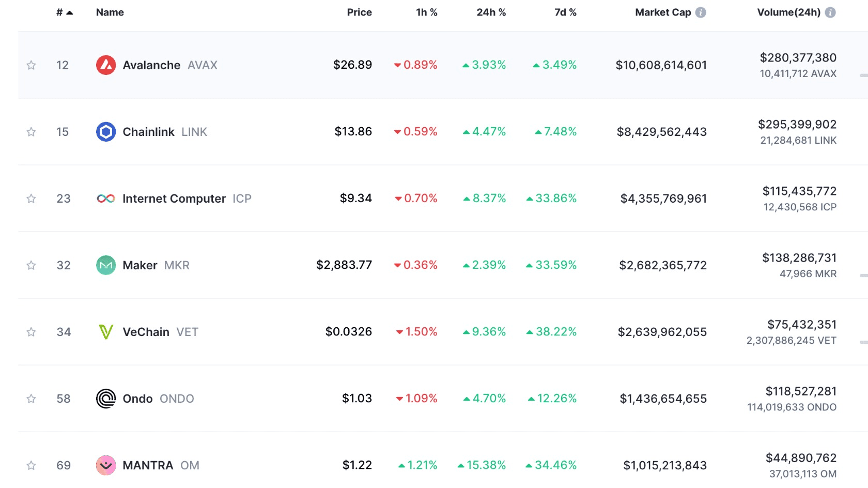Select Ondo price $1.03
868x488 pixels.
[x=357, y=398]
